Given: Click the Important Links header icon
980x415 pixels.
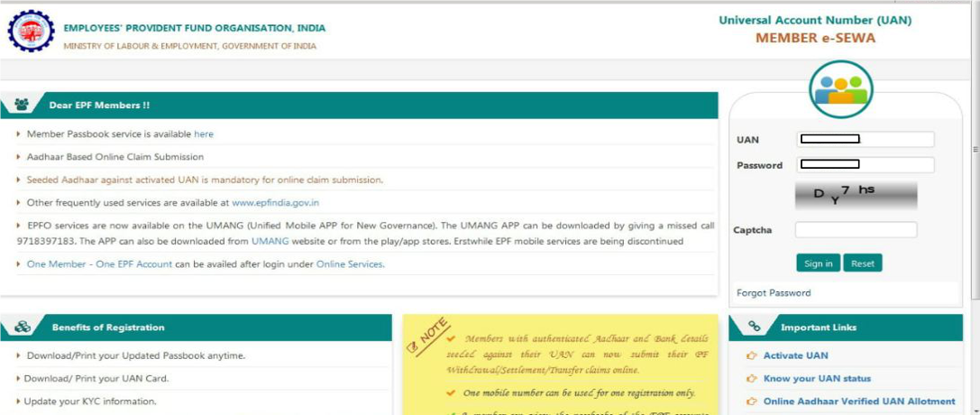Looking at the screenshot, I should (755, 327).
